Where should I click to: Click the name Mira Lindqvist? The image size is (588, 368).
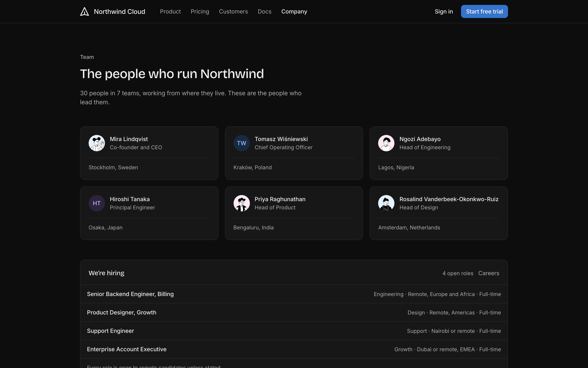129,139
